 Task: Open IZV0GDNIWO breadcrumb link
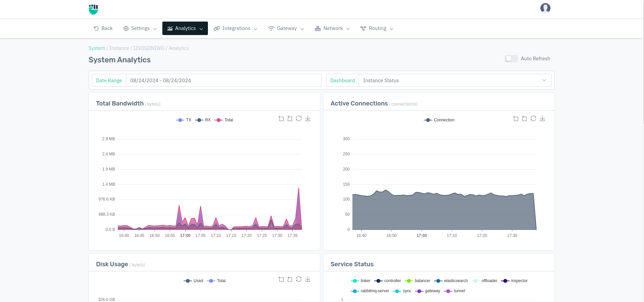tap(149, 48)
